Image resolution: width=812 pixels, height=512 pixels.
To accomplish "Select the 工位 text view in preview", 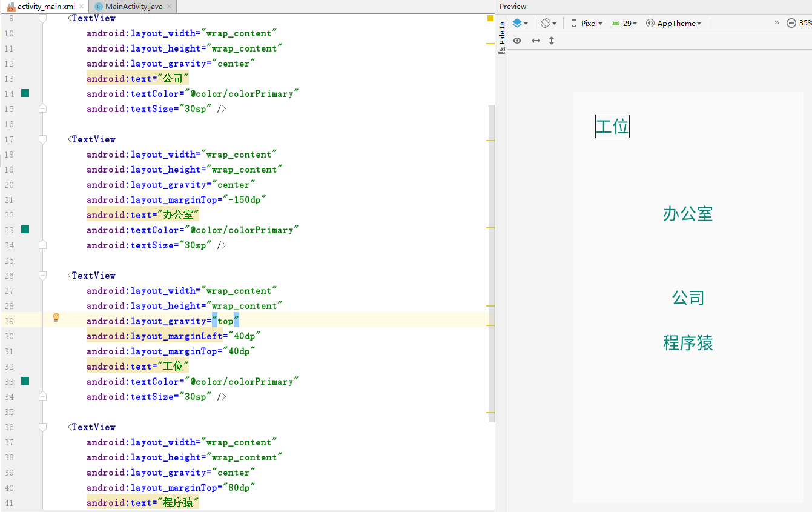I will [612, 127].
